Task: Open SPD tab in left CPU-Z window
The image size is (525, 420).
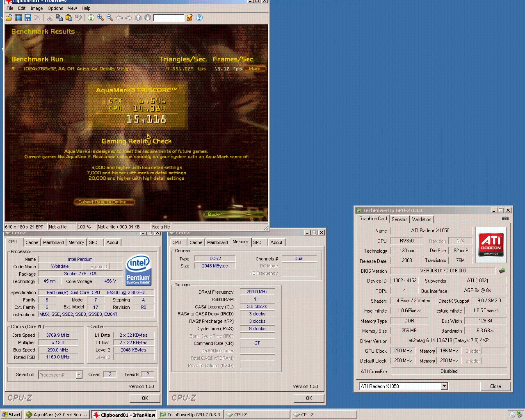Action: coord(94,242)
